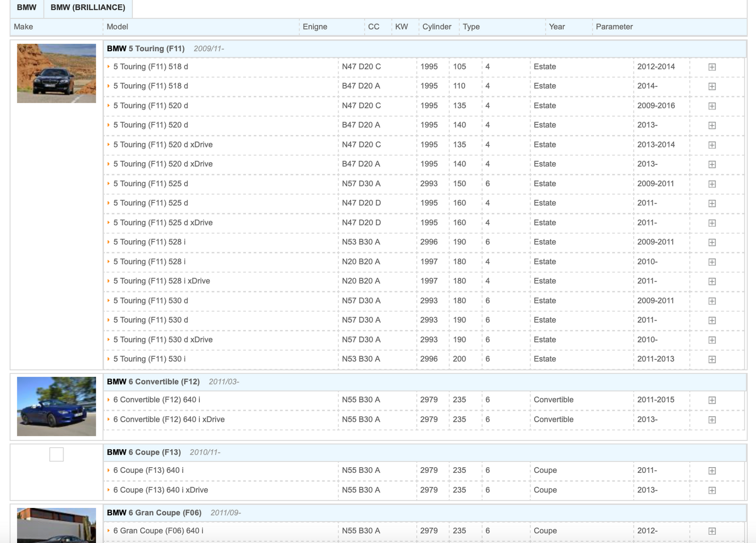Open the 6 Gran Coupe (F06) photo
Viewport: 756px width, 543px height.
57,525
